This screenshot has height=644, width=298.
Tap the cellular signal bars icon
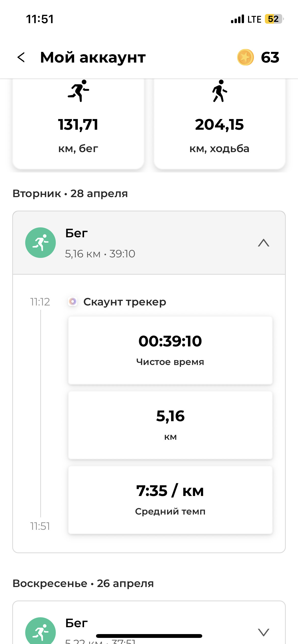(x=237, y=19)
